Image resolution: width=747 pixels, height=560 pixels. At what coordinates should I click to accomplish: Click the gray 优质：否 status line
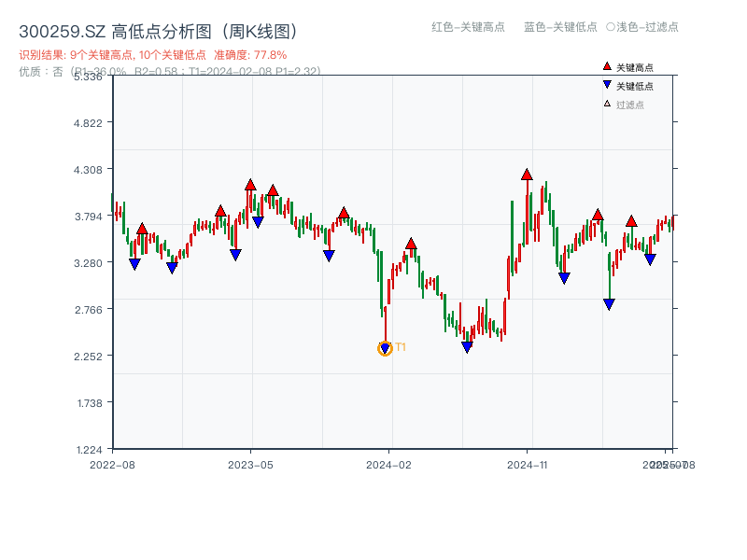coord(170,71)
